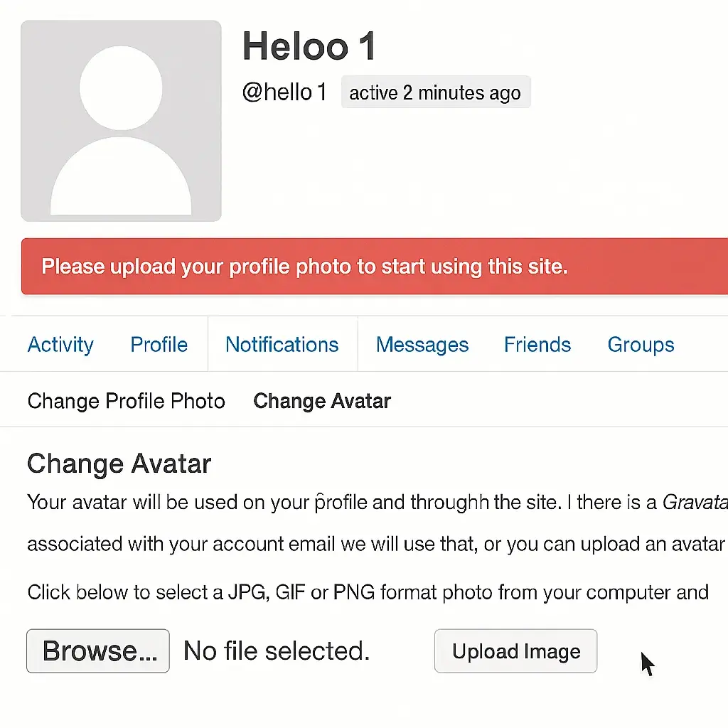Go to the Messages tab
728x728 pixels.
click(x=422, y=345)
